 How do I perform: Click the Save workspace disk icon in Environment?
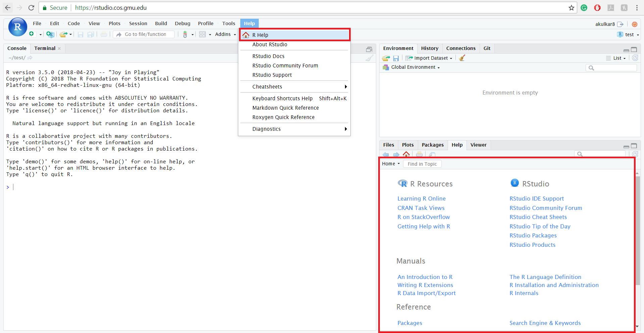pos(396,58)
